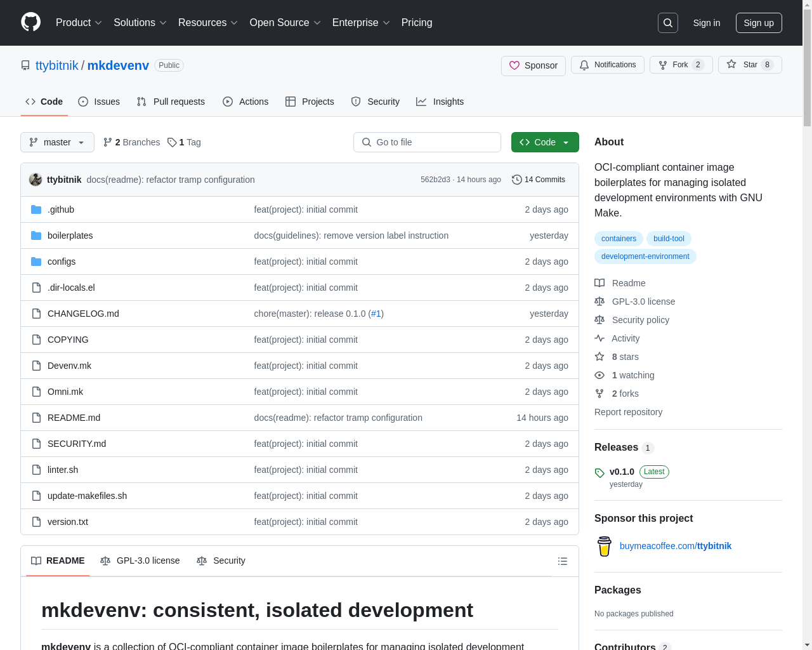
Task: Click the fork icon beside 2 forks
Action: tap(599, 394)
